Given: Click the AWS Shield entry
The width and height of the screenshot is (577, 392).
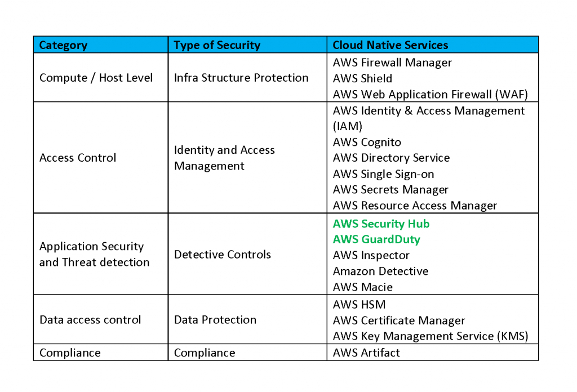Looking at the screenshot, I should pos(362,78).
